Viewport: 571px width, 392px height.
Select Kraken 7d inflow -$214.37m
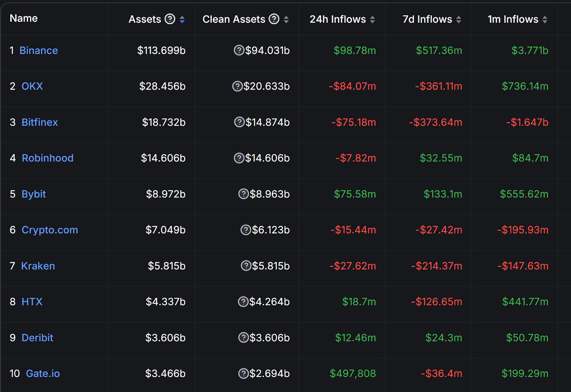tap(436, 266)
